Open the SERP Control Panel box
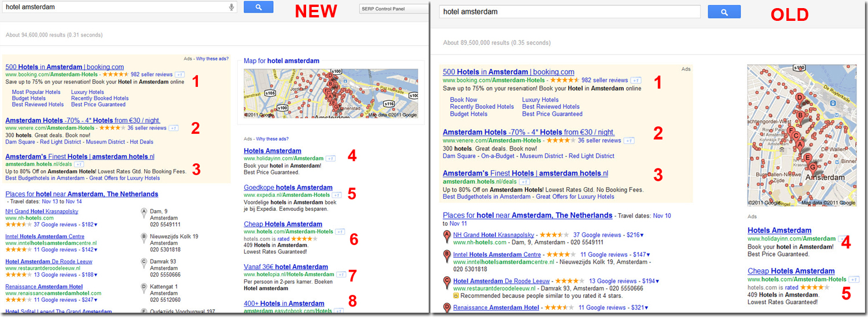 tap(393, 9)
